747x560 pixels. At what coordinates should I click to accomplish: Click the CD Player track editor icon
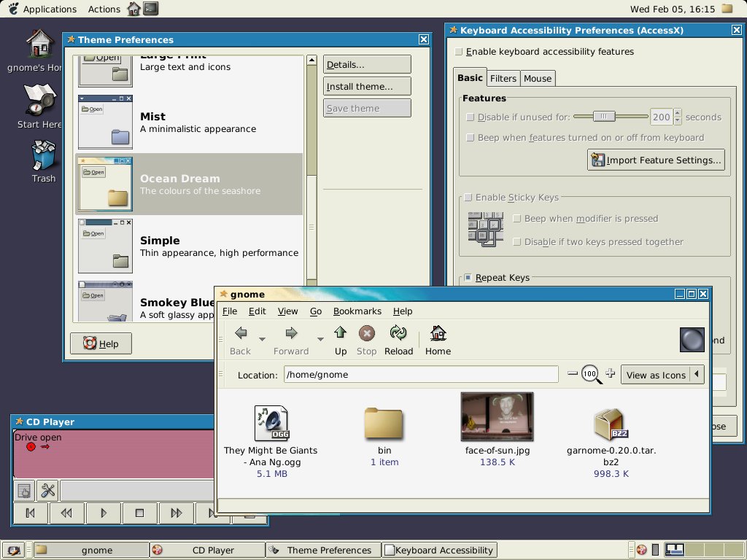[24, 490]
